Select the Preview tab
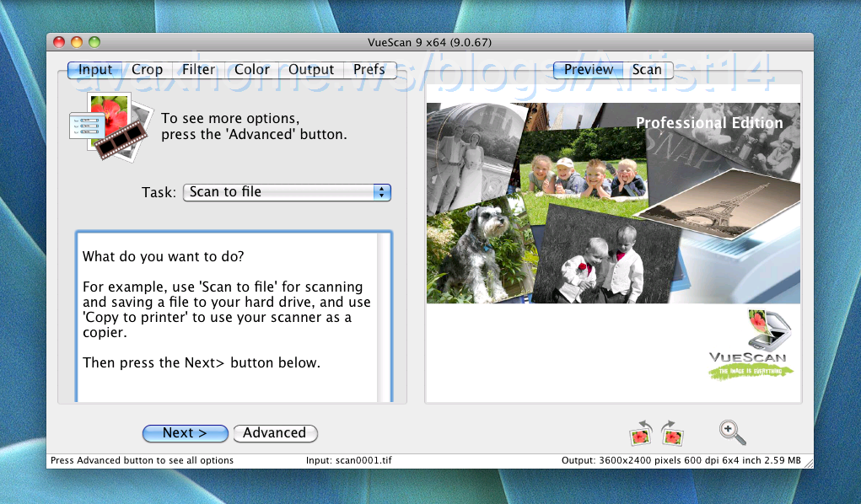Image resolution: width=861 pixels, height=504 pixels. click(588, 70)
